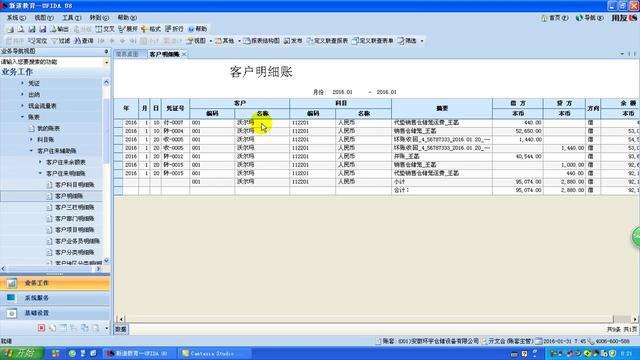Click the first save icon in the toolbar
Screen dimensions: 640x360
tap(32, 29)
